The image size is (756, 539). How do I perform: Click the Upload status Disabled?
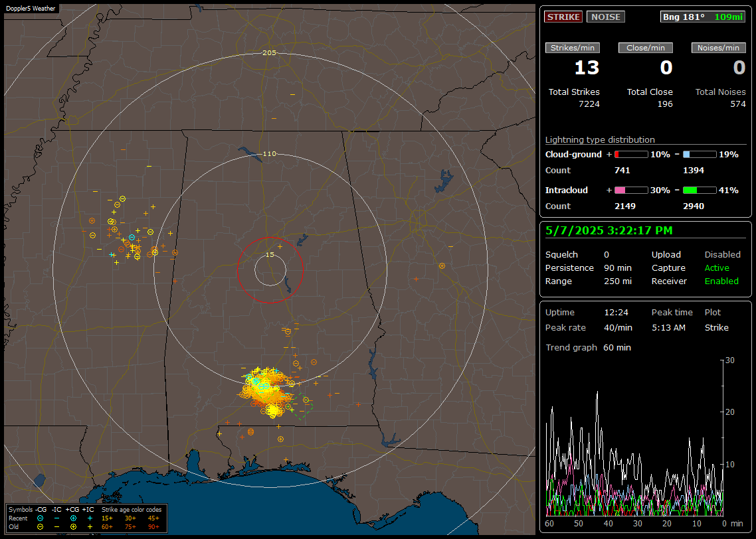click(x=723, y=255)
